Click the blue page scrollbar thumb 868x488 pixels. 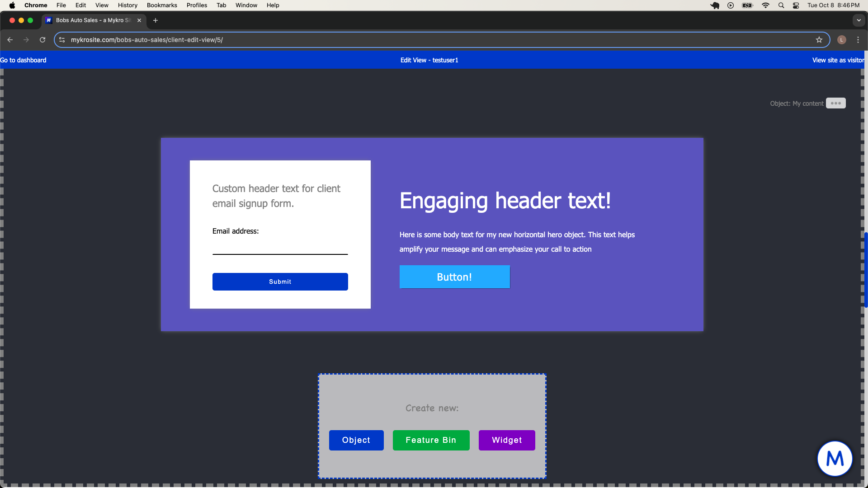(x=866, y=270)
